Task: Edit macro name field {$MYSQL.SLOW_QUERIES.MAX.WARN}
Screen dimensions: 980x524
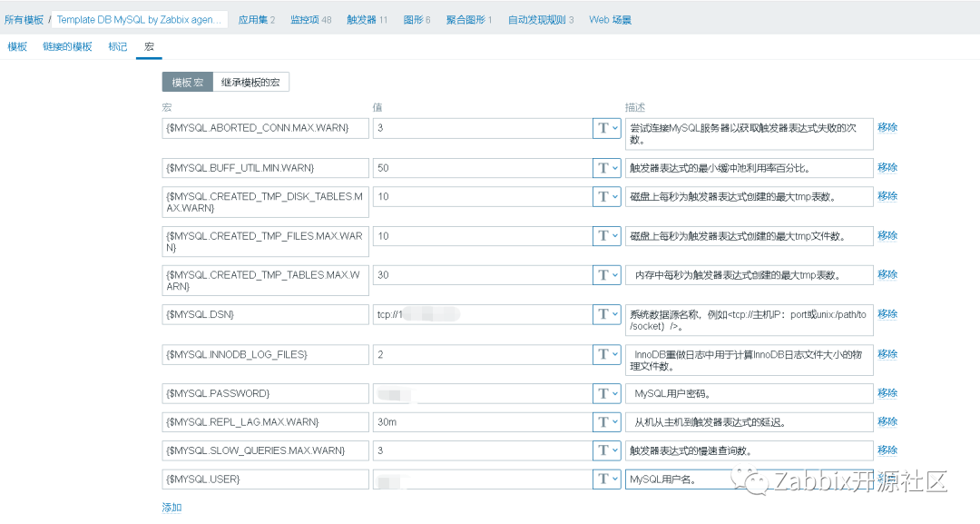Action: pyautogui.click(x=265, y=450)
